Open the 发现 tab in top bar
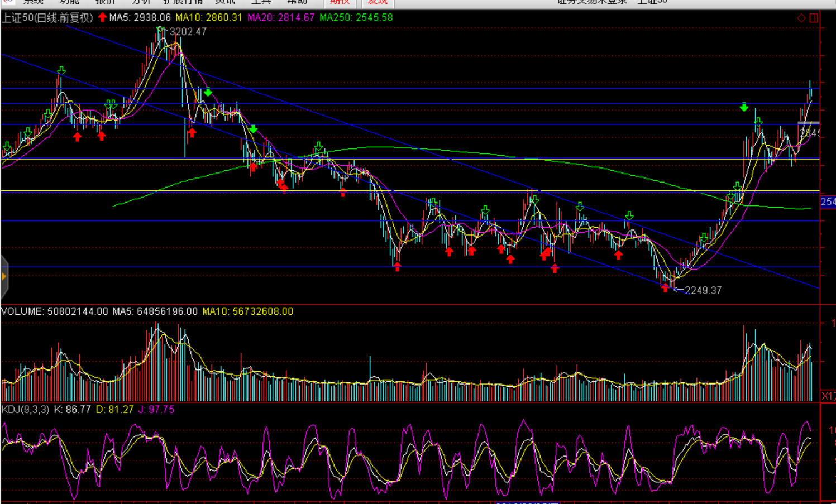The height and width of the screenshot is (504, 836). click(378, 2)
